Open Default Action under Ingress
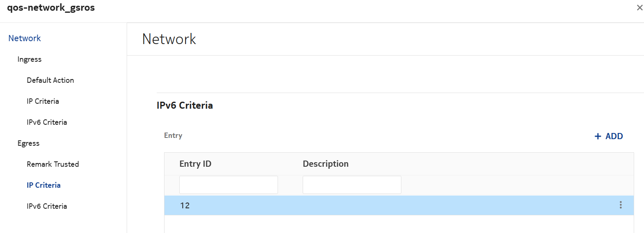Image resolution: width=644 pixels, height=233 pixels. pyautogui.click(x=50, y=80)
